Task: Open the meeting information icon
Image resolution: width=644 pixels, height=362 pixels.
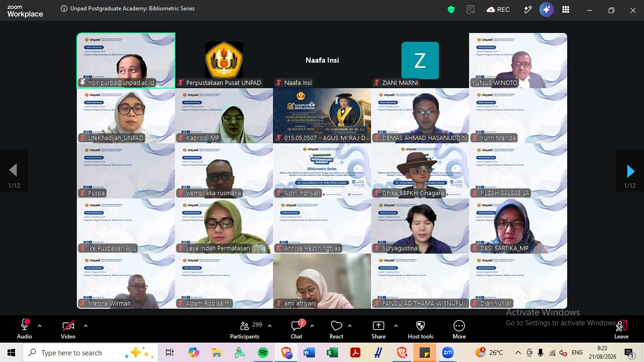Action: (x=64, y=8)
